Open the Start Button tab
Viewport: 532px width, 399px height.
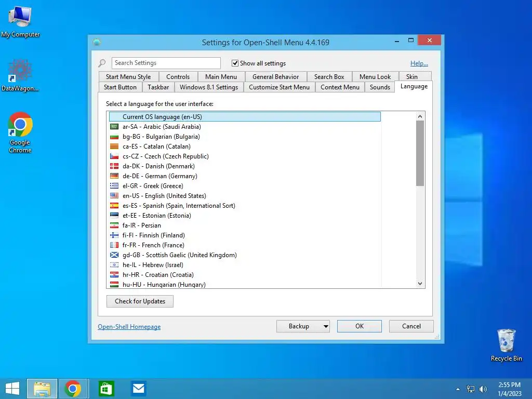[x=120, y=87]
